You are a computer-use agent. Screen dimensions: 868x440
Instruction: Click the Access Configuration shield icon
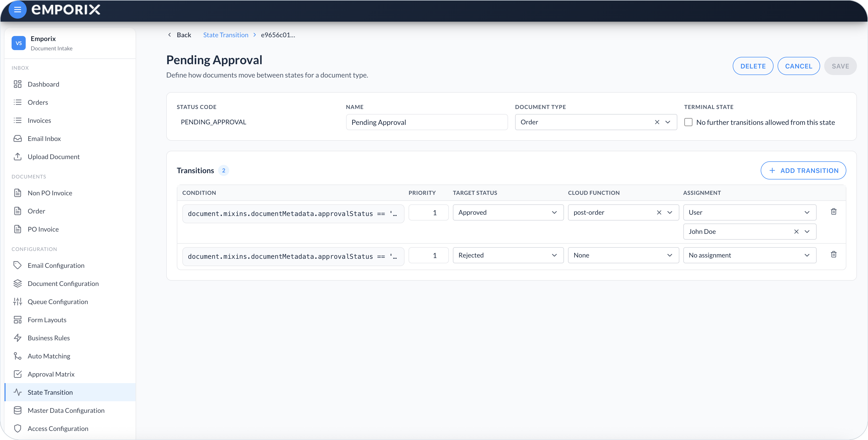pyautogui.click(x=18, y=429)
